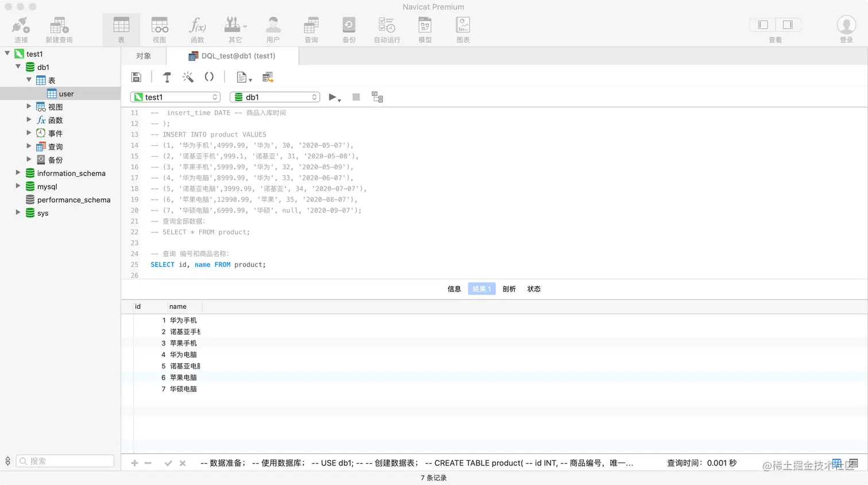868x485 pixels.
Task: Open the text document dropdown icon
Action: pos(244,77)
